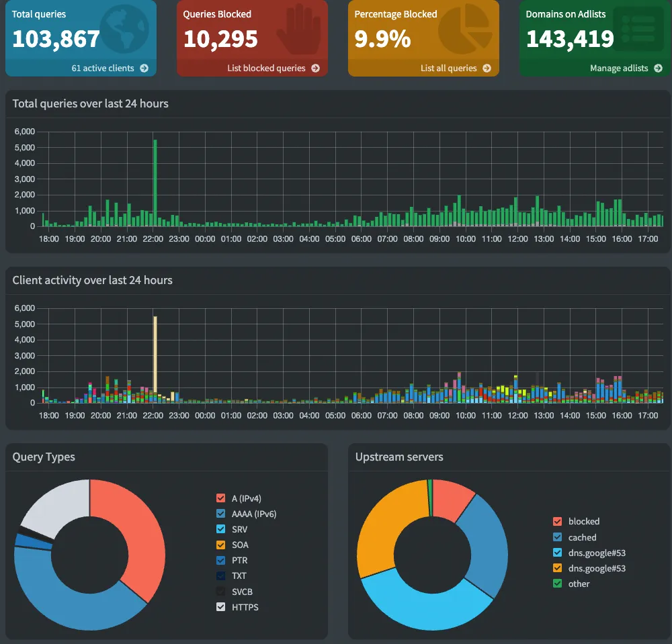Image resolution: width=672 pixels, height=644 pixels.
Task: Click the Total queries over last 24 hours heading
Action: (x=91, y=103)
